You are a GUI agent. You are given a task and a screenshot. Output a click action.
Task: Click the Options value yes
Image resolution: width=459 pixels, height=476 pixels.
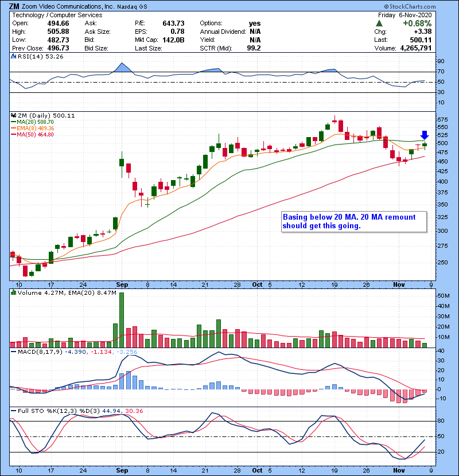click(255, 24)
